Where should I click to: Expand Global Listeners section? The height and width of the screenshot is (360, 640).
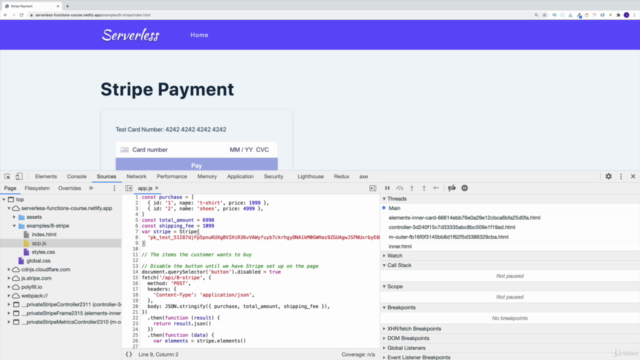pos(384,348)
